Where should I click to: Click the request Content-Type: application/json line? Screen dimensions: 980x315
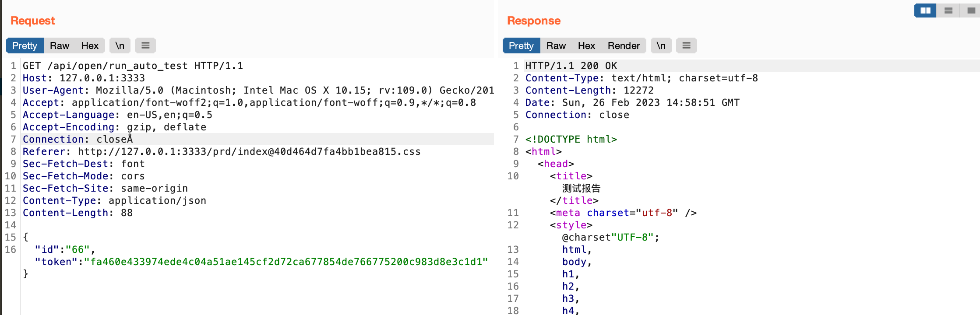click(x=114, y=200)
